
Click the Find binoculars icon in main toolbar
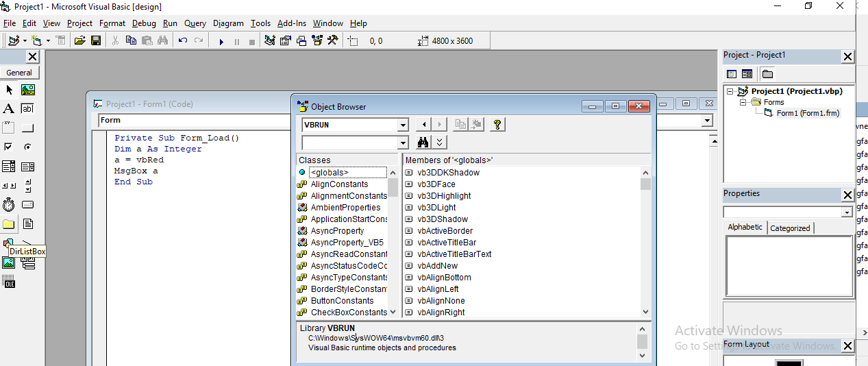click(162, 41)
